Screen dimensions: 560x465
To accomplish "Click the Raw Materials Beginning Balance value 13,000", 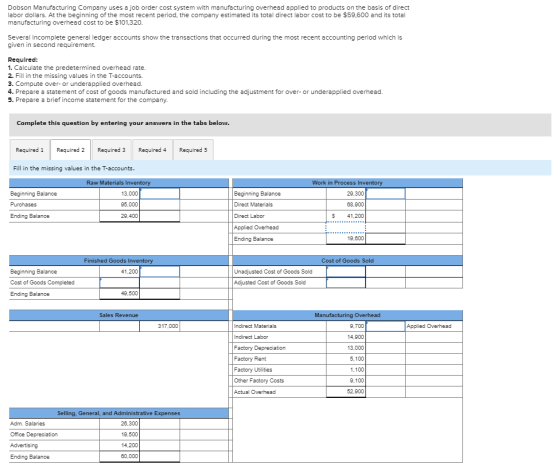I will [x=120, y=194].
